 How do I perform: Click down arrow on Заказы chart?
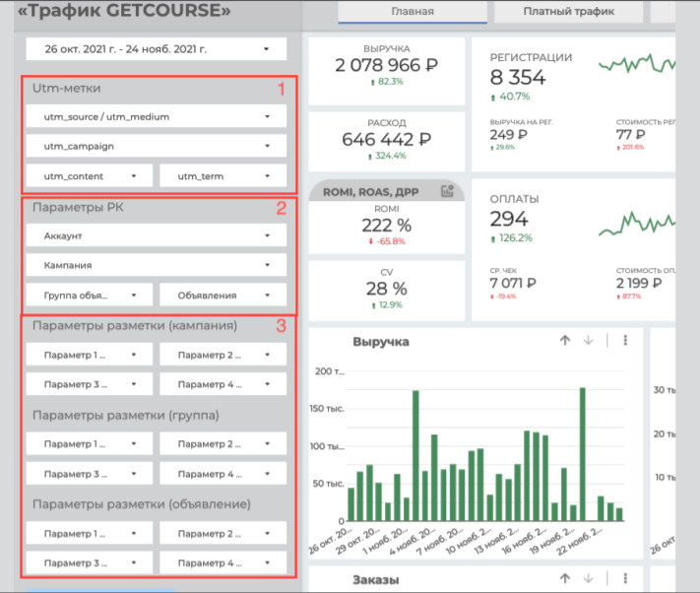coord(589,578)
